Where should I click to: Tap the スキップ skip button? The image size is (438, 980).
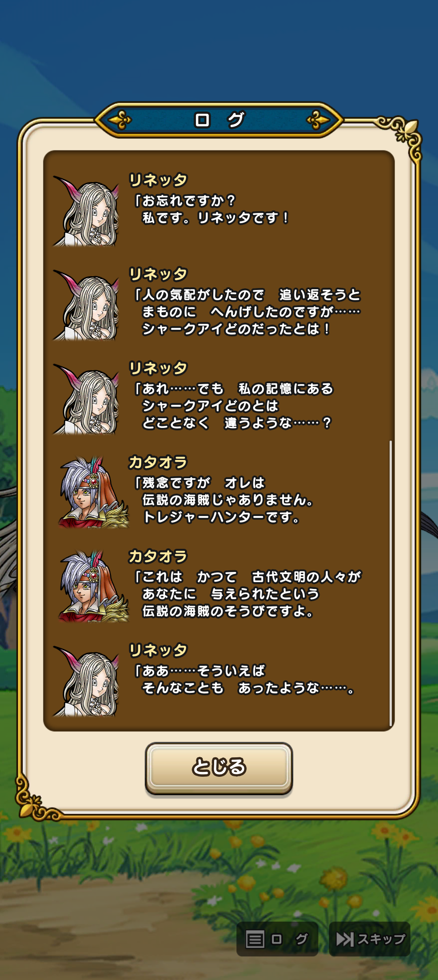(x=369, y=939)
